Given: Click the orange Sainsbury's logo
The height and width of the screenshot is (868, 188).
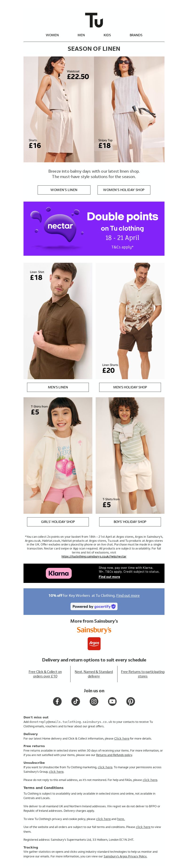Looking at the screenshot, I should point(94,630).
